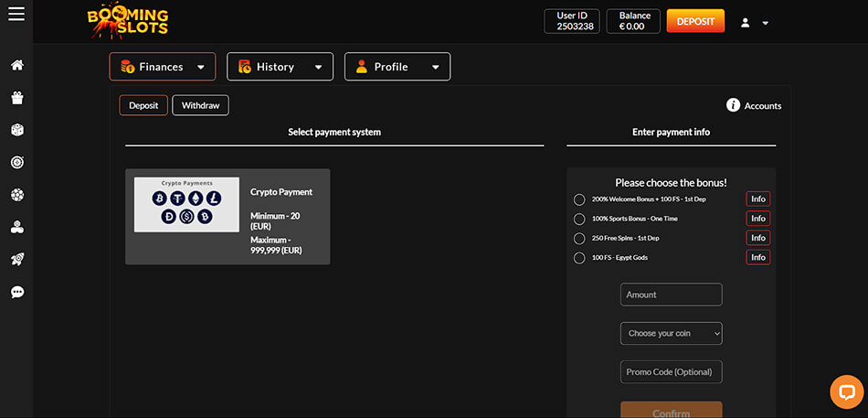The image size is (868, 418).
Task: Expand the Profile dropdown arrow
Action: (x=436, y=68)
